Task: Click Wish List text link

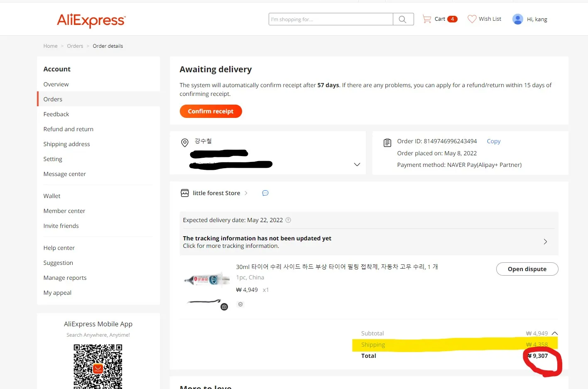Action: [490, 19]
